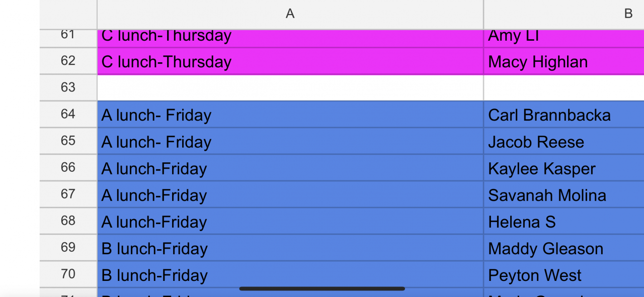
Task: Select row 70 header
Action: point(68,274)
